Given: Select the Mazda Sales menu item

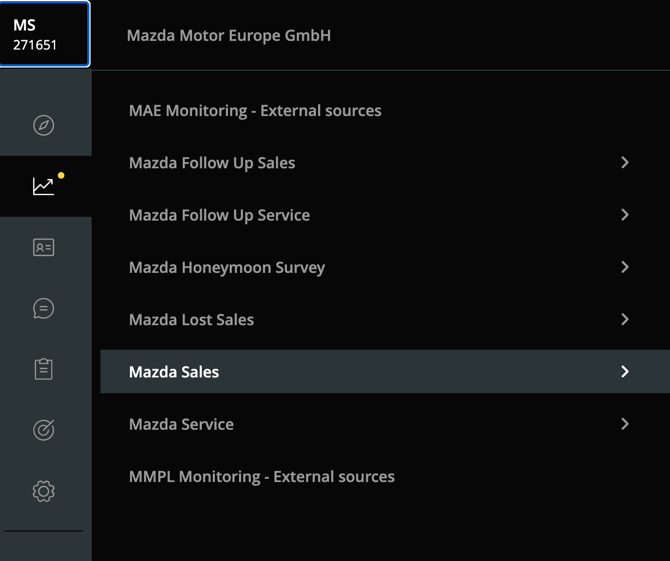Looking at the screenshot, I should [x=174, y=371].
